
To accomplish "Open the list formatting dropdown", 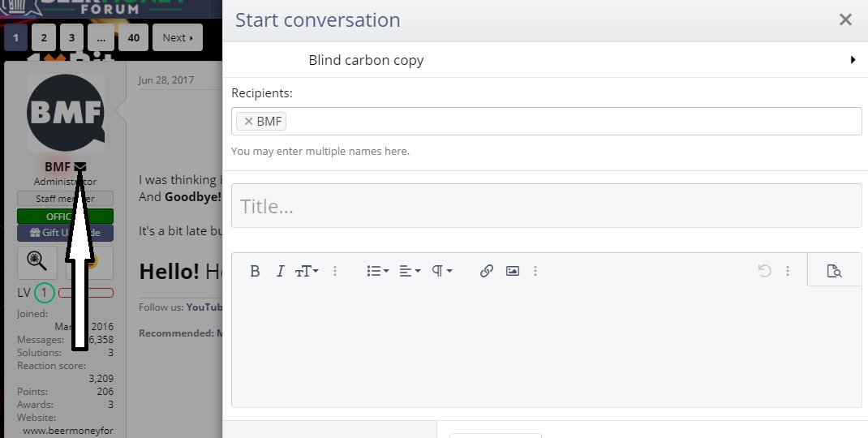I will (377, 271).
